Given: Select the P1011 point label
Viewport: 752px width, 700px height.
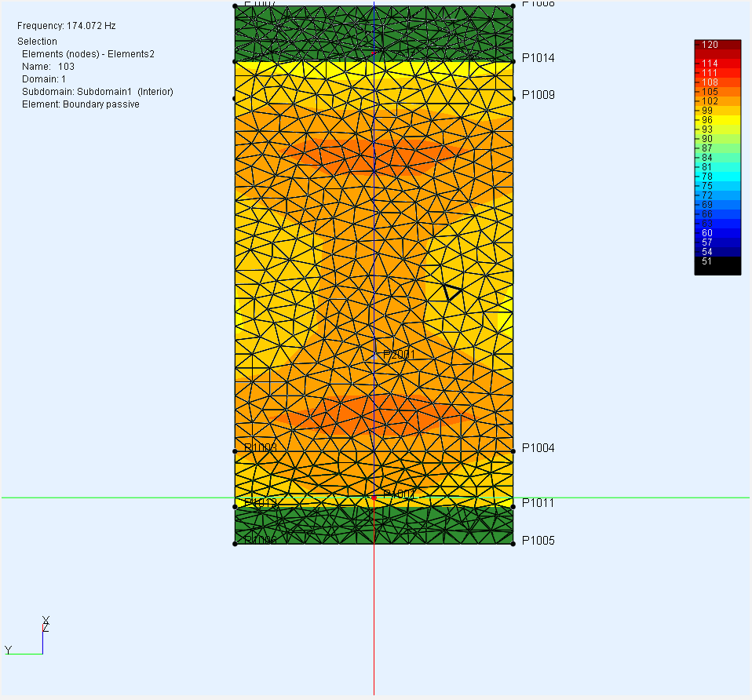Looking at the screenshot, I should click(538, 503).
